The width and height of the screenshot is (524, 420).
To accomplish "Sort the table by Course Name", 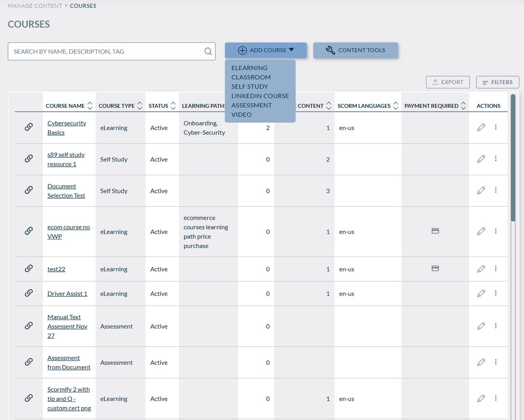I will click(89, 106).
